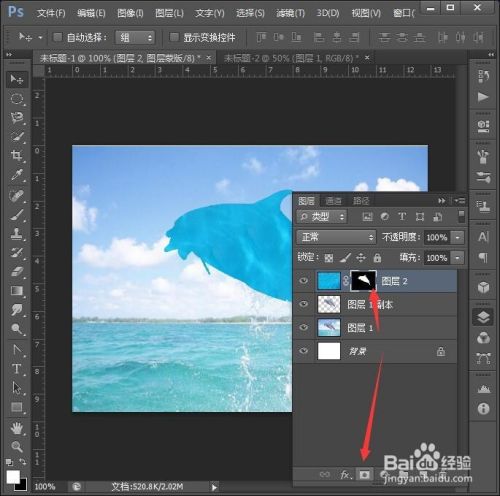The width and height of the screenshot is (500, 496).
Task: Select the Brush tool
Action: click(16, 215)
